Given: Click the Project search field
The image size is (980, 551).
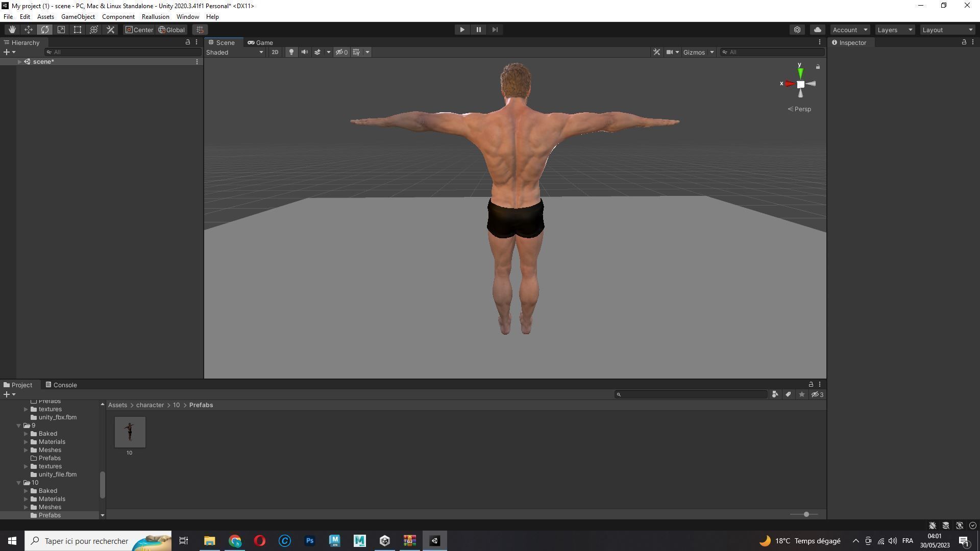Looking at the screenshot, I should (691, 394).
